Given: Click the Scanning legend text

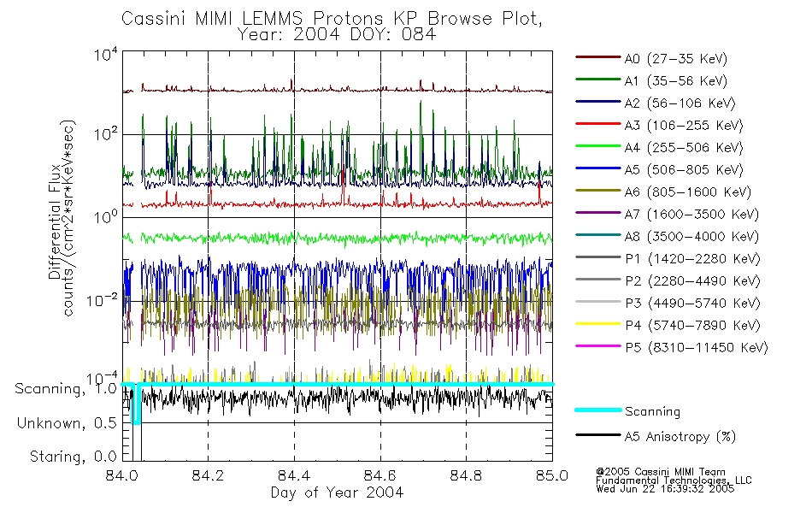Looking at the screenshot, I should [x=652, y=412].
